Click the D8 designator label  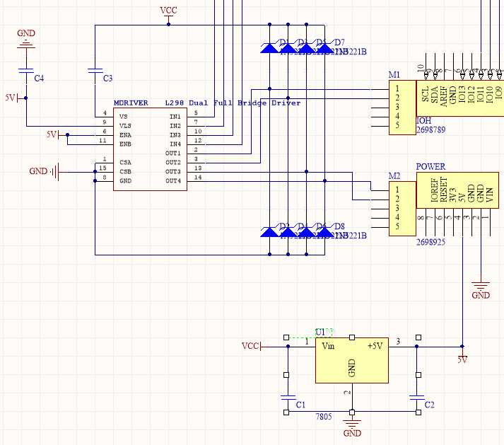339,226
